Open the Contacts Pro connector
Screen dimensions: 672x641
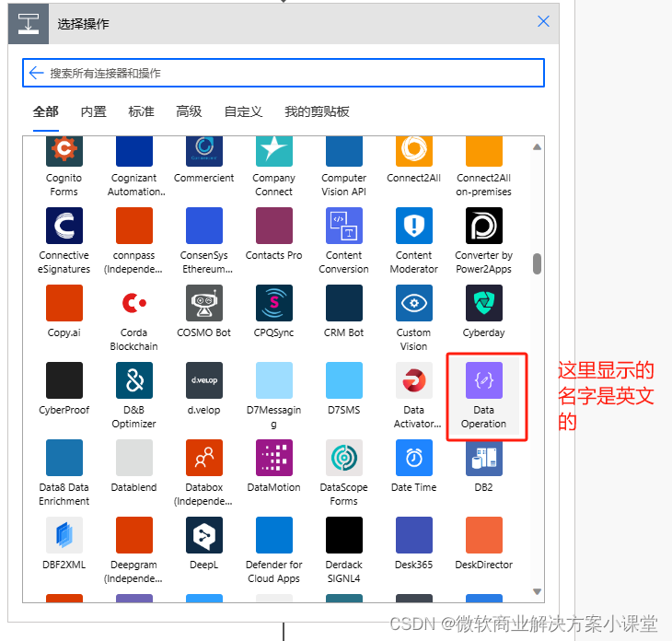(x=273, y=226)
